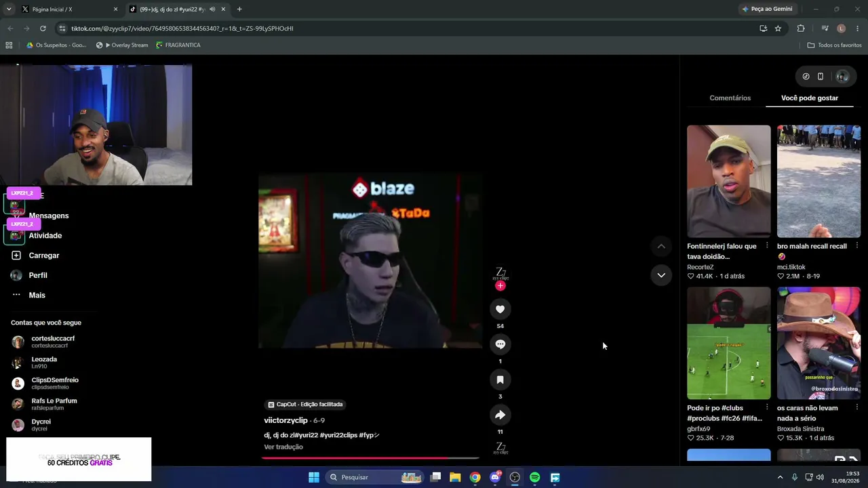Select the TikTok dj do zl browser tab

(176, 9)
